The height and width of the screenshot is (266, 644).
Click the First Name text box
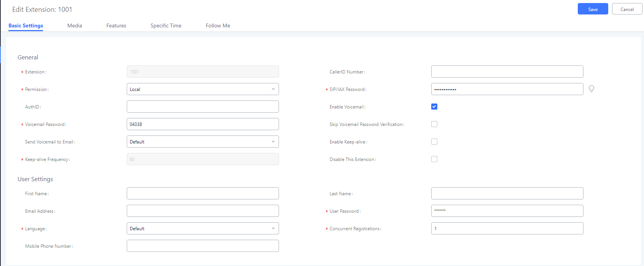click(x=203, y=193)
